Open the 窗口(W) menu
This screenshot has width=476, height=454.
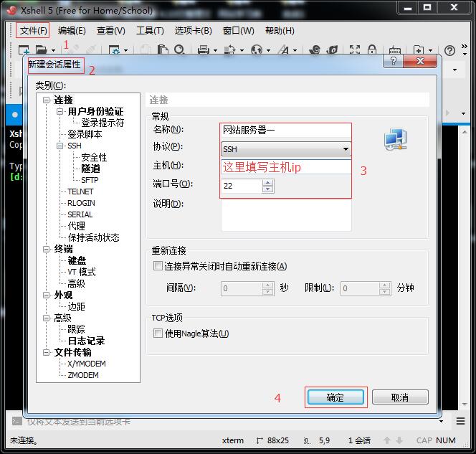[238, 30]
